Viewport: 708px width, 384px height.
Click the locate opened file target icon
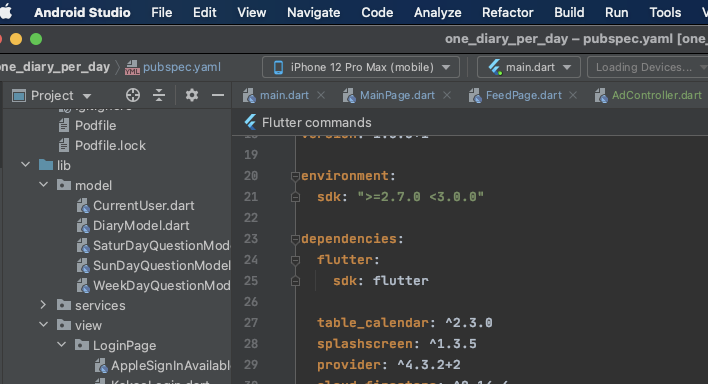(133, 95)
